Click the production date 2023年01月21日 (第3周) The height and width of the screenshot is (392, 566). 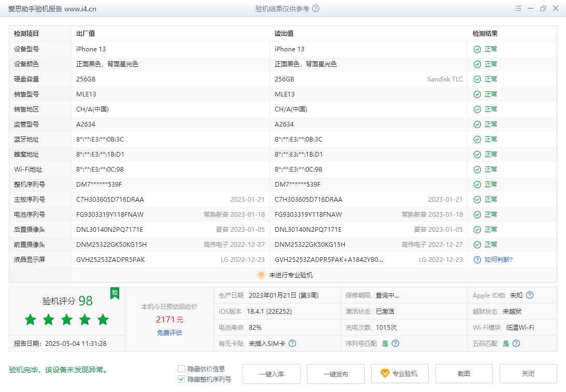pos(284,295)
